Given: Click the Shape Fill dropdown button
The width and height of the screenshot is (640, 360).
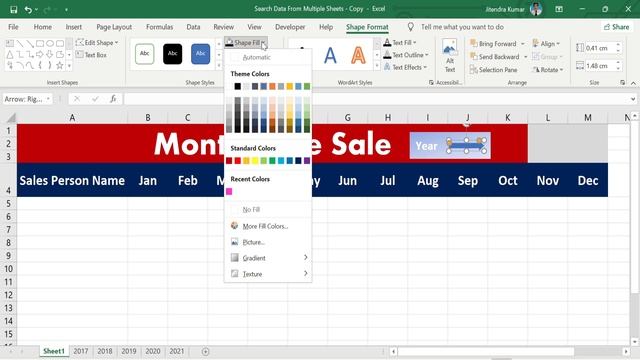Looking at the screenshot, I should (x=246, y=42).
